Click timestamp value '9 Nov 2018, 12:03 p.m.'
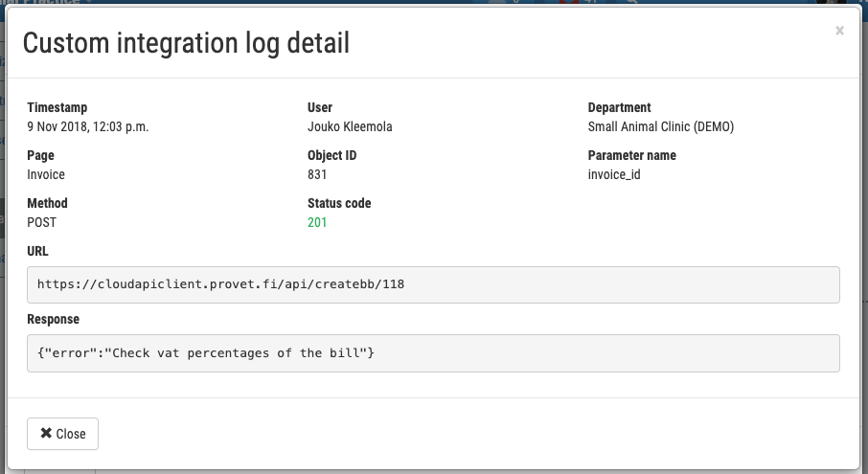Viewport: 868px width, 474px height. [88, 126]
